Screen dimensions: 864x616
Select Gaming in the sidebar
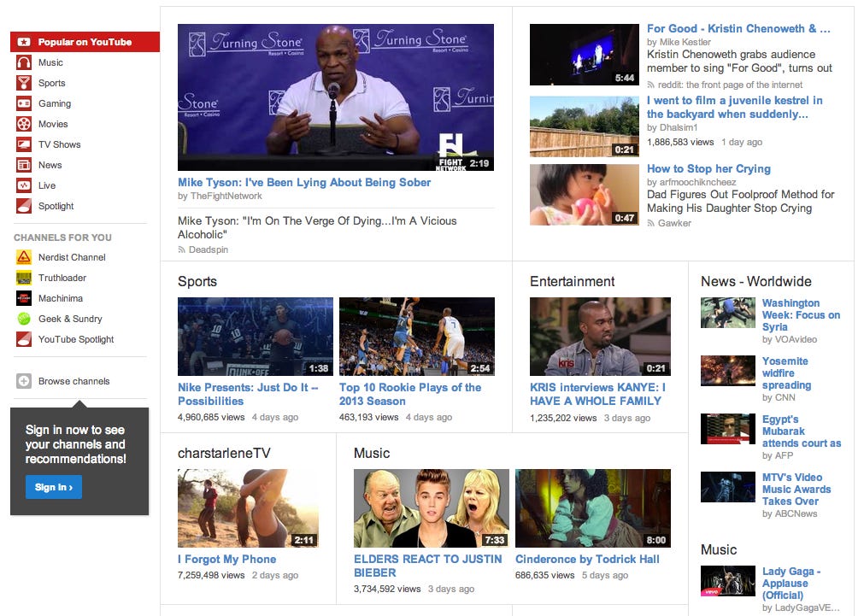coord(55,103)
